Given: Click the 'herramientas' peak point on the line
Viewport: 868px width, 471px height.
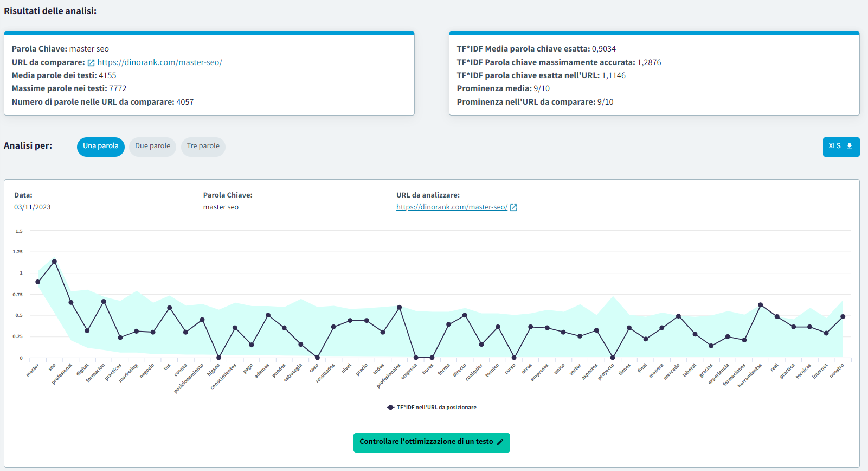Looking at the screenshot, I should click(760, 305).
